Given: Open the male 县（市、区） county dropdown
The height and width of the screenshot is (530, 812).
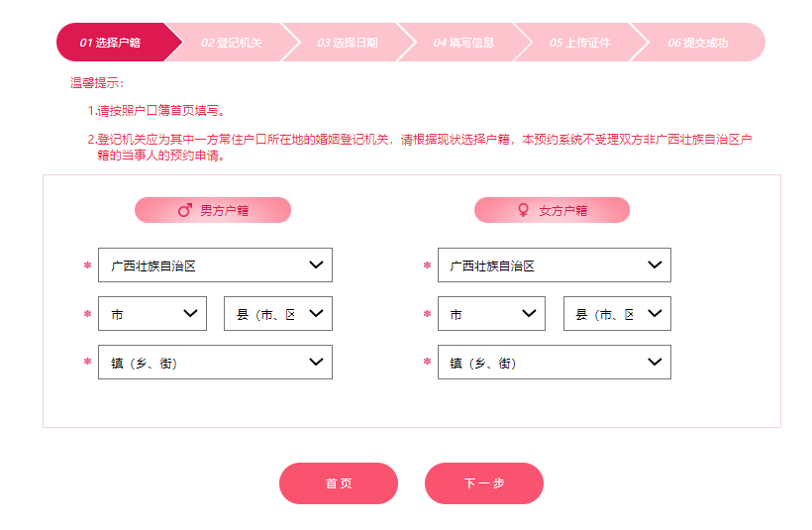Looking at the screenshot, I should tap(278, 314).
